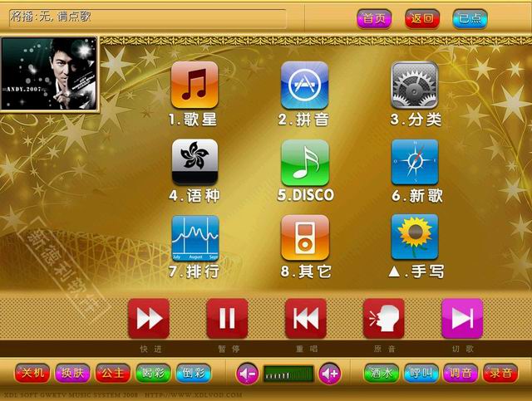Click the 公主 button

click(113, 374)
